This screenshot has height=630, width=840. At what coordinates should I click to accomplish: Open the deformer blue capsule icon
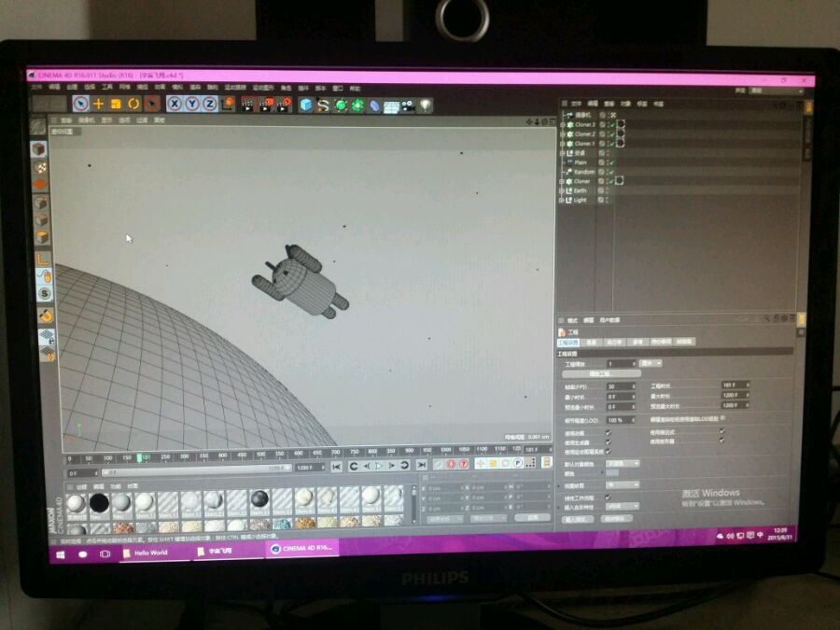coord(374,106)
